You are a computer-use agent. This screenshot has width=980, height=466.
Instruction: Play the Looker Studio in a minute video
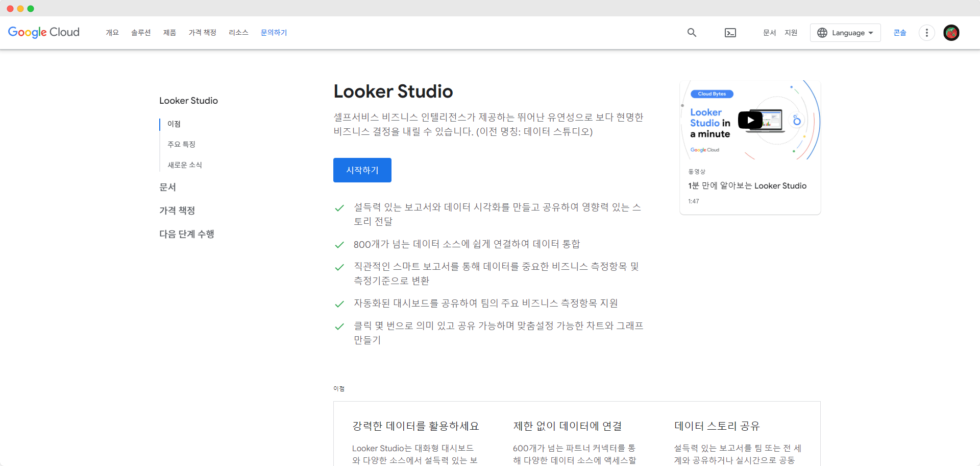(750, 121)
